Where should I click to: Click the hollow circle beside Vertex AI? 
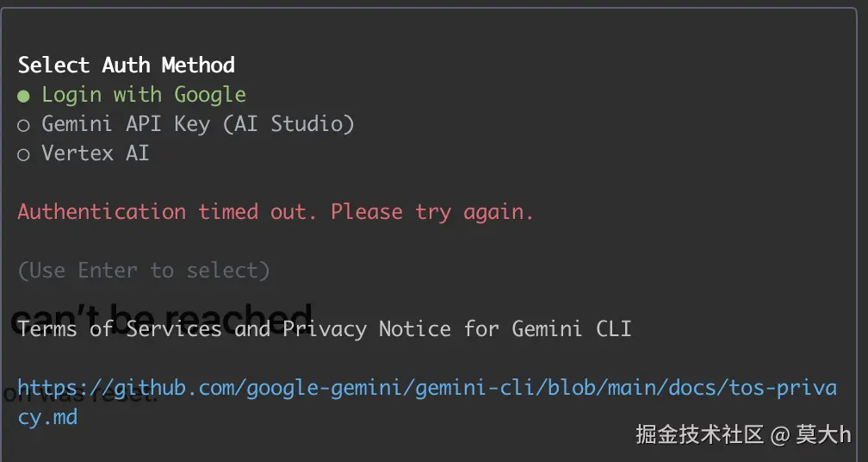(24, 154)
